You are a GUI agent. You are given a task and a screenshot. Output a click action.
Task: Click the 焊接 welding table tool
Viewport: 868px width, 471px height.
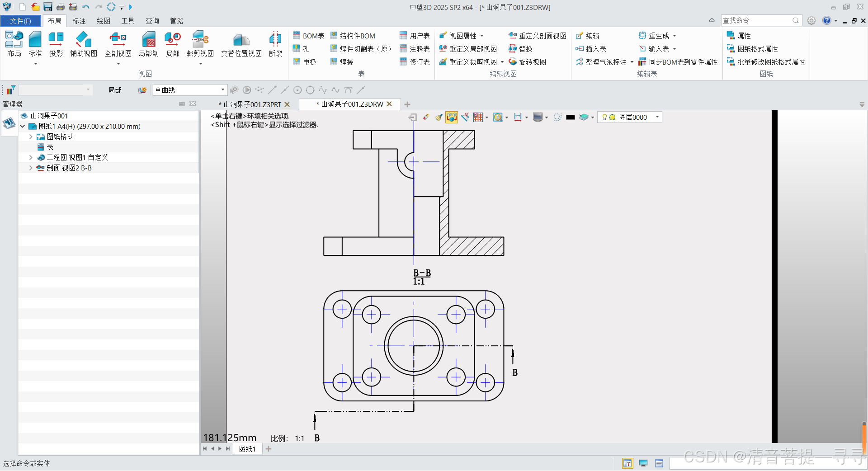(342, 62)
